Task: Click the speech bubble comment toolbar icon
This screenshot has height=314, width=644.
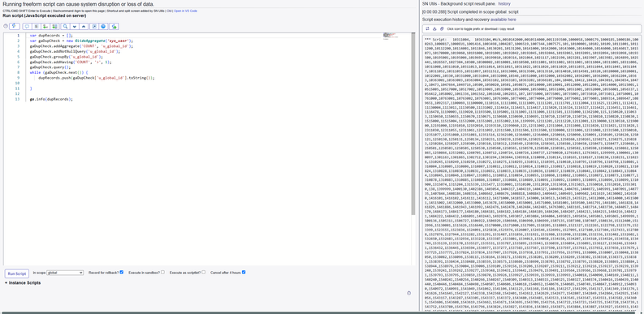Action: (27, 26)
